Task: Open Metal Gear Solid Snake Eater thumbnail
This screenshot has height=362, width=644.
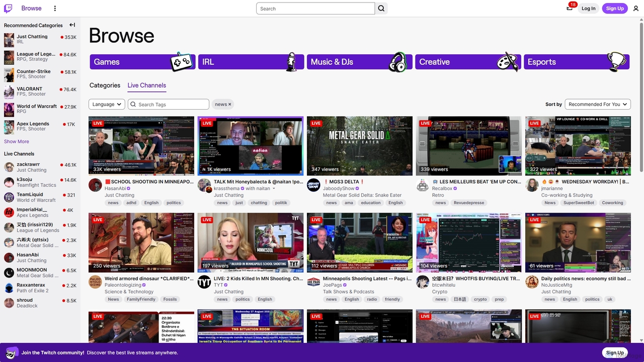Action: click(360, 146)
